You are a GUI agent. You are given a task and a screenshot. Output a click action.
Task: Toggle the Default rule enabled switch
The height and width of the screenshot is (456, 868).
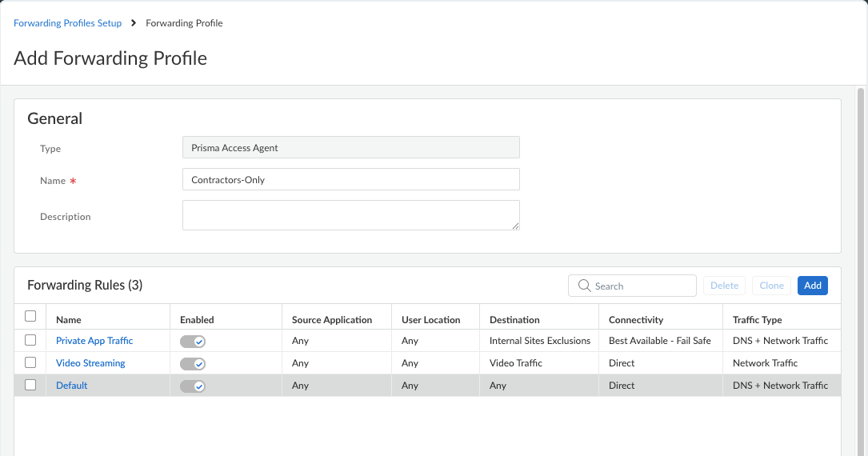tap(193, 386)
